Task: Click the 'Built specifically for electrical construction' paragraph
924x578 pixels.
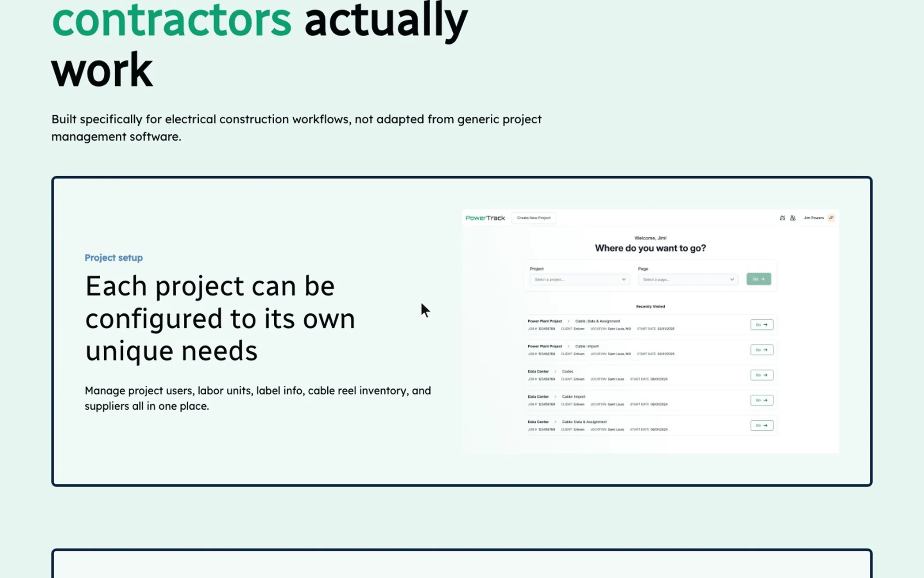Action: click(x=296, y=128)
